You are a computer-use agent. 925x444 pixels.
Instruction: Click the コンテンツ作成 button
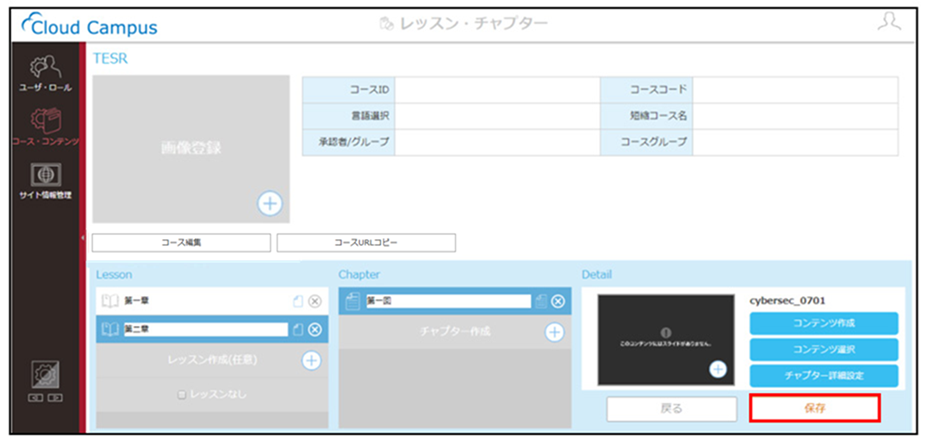[824, 323]
